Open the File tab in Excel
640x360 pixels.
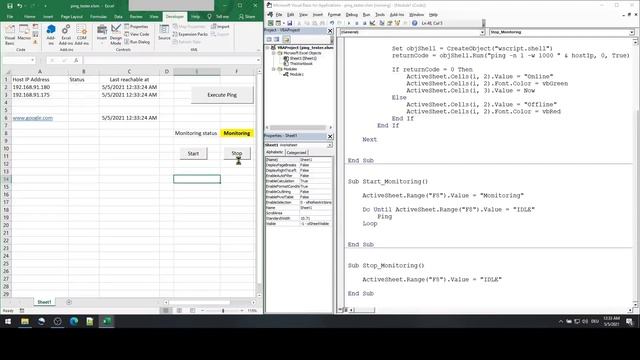click(x=10, y=17)
